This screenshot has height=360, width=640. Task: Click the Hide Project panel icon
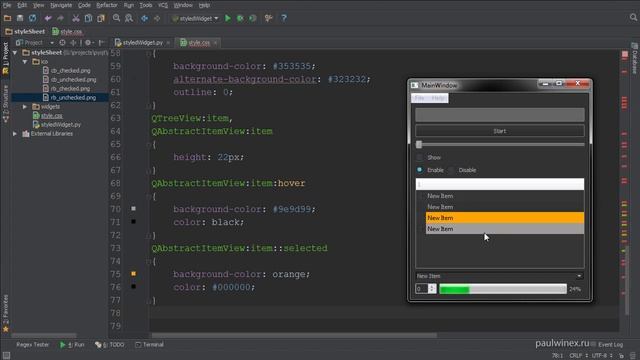101,42
